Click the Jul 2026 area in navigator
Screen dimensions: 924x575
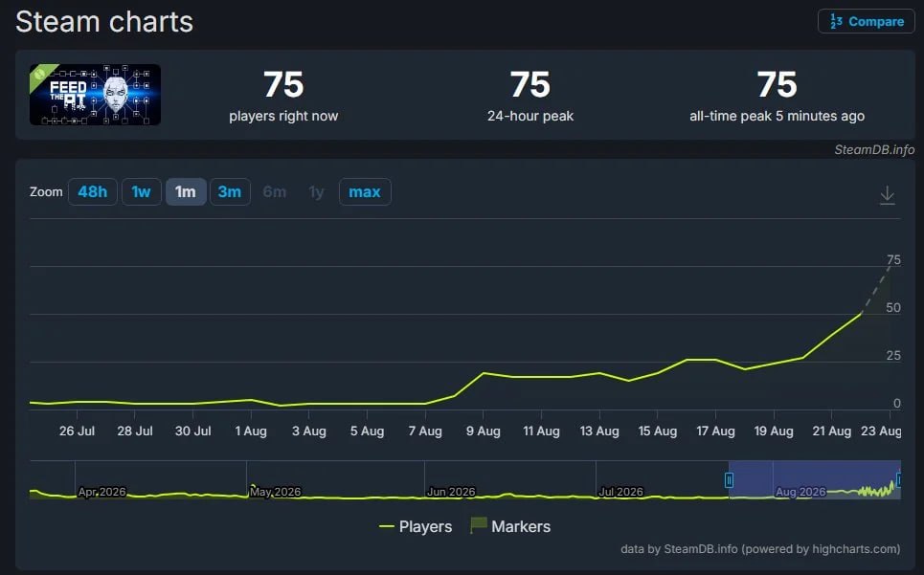coord(620,492)
